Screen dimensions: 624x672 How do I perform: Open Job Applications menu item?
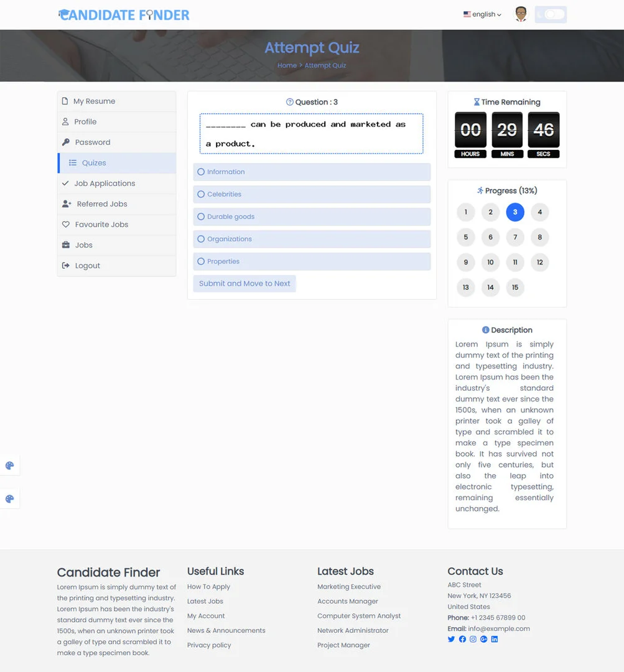point(116,184)
